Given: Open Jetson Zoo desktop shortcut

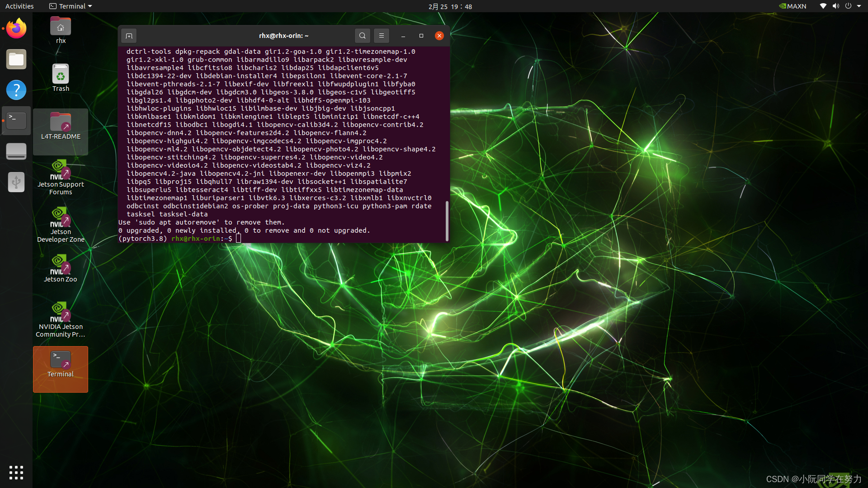Looking at the screenshot, I should coord(61,268).
